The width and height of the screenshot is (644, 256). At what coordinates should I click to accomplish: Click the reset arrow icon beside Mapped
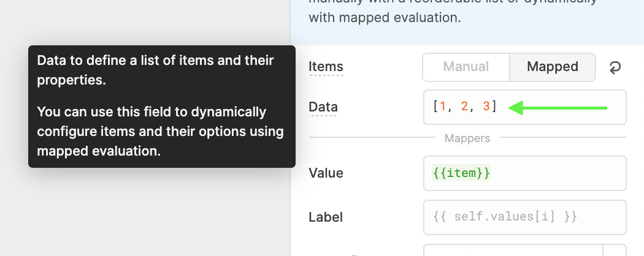(615, 68)
